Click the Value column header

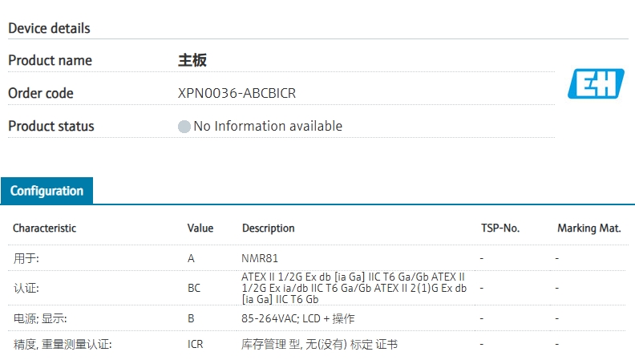(x=200, y=229)
